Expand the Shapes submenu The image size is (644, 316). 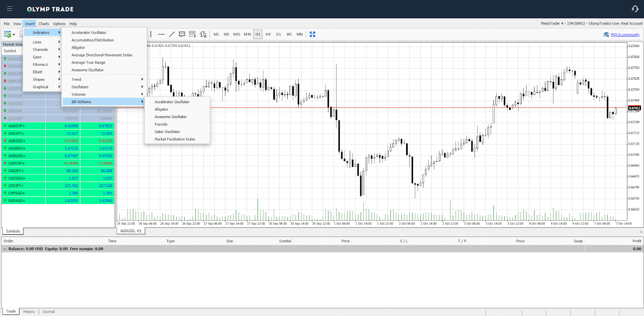42,79
